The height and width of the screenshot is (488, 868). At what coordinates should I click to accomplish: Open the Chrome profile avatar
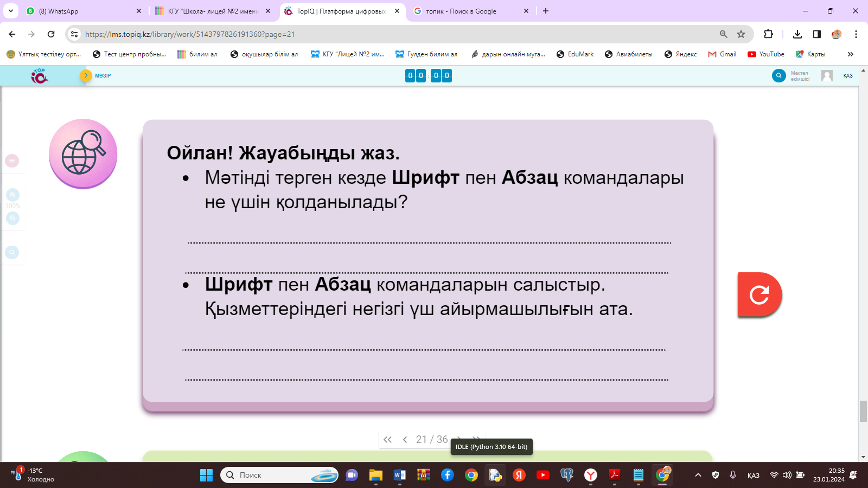pos(837,34)
